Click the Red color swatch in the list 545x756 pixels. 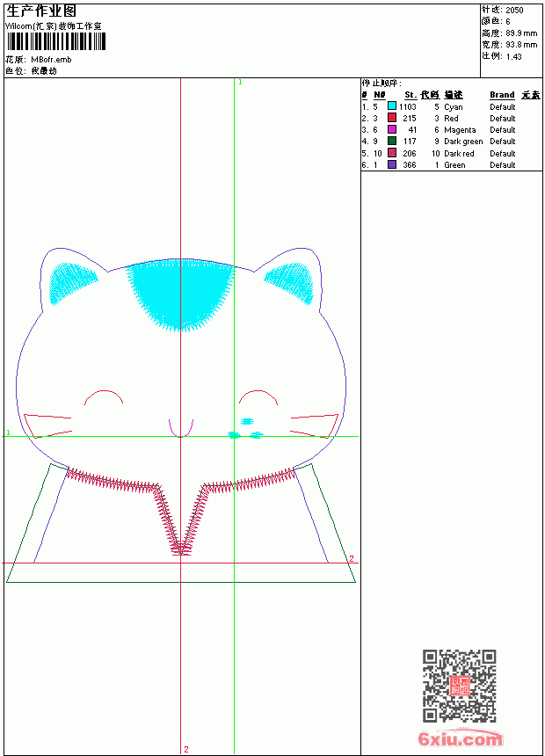point(392,118)
